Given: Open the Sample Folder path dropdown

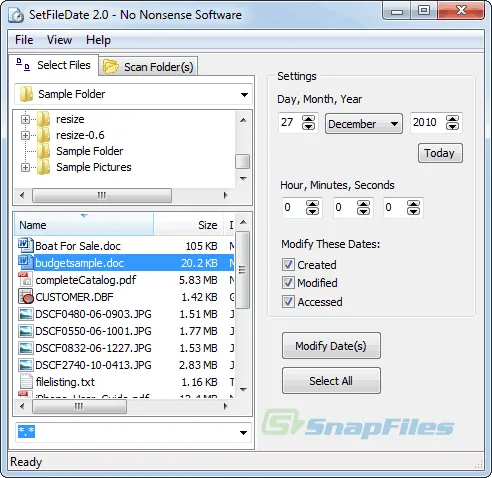Looking at the screenshot, I should [x=244, y=95].
